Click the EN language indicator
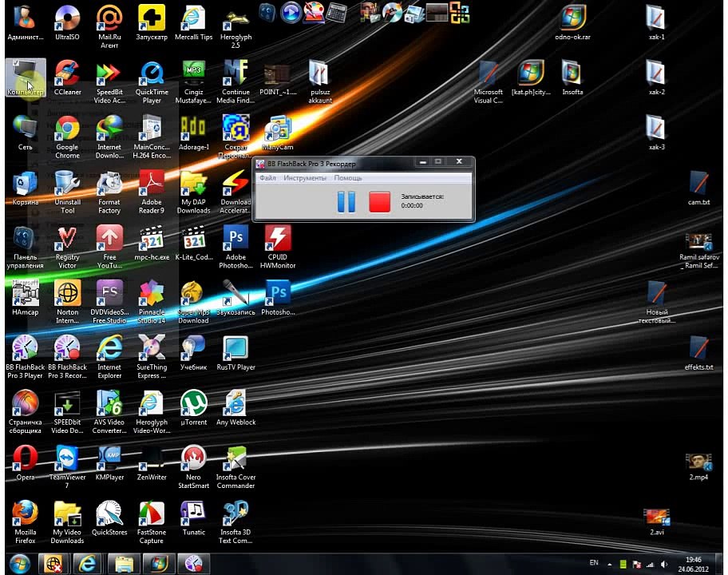 (x=594, y=562)
